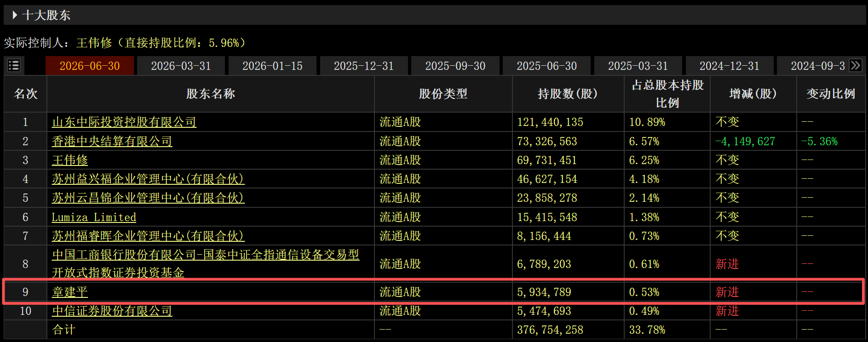The width and height of the screenshot is (868, 342).
Task: Select the 2026-06-30 date tab
Action: [90, 66]
